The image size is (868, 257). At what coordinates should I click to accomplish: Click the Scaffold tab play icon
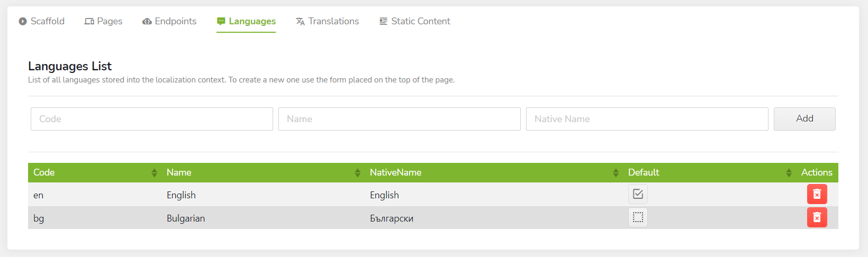click(x=23, y=22)
